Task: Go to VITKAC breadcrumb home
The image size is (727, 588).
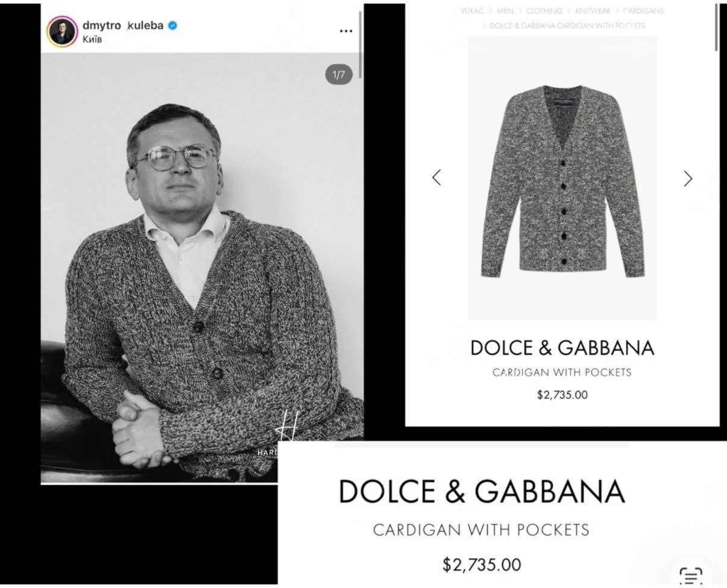Action: 472,11
